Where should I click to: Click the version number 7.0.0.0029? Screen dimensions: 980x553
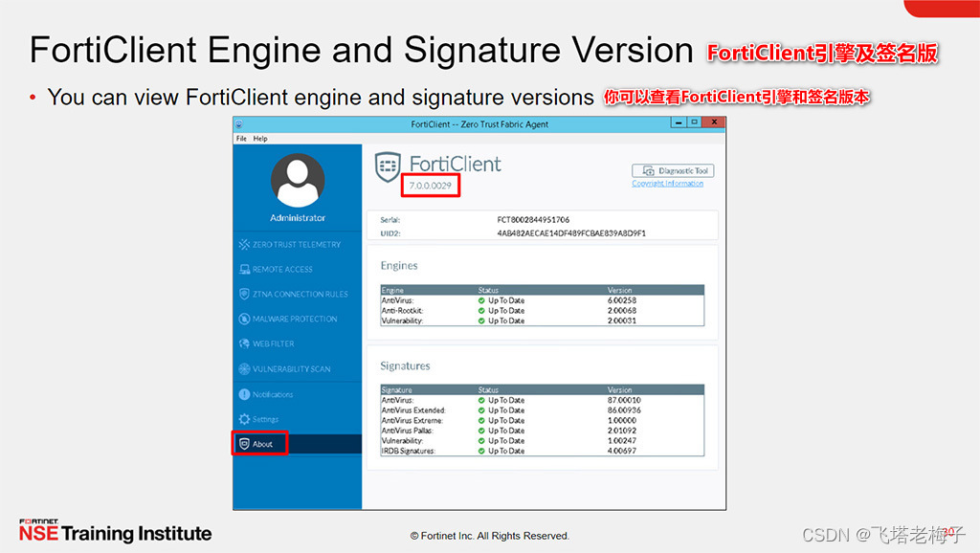pyautogui.click(x=430, y=186)
